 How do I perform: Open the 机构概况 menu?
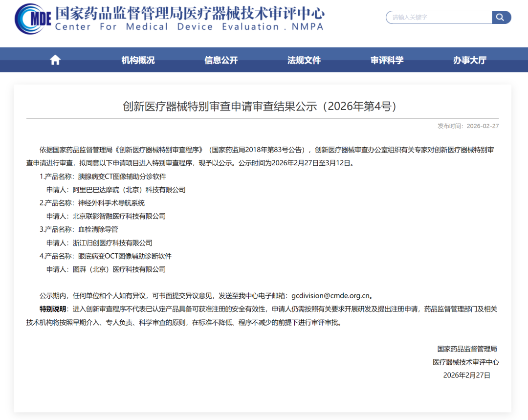pos(138,60)
